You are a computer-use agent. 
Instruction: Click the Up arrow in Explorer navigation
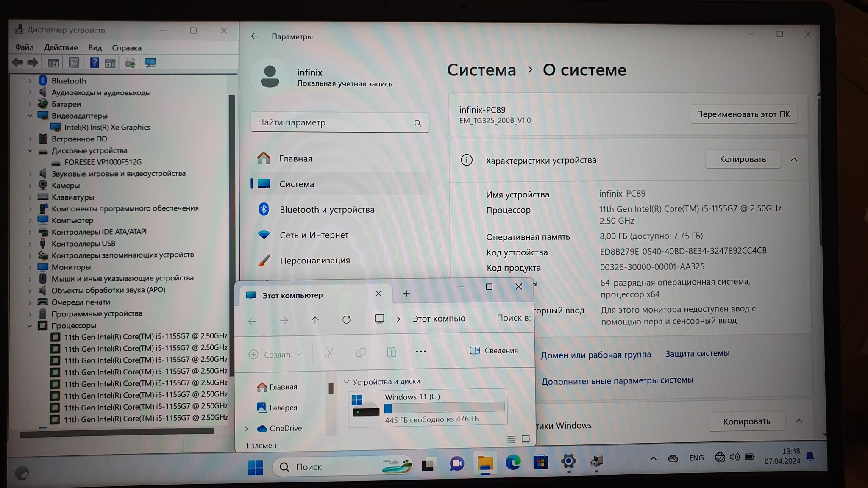click(x=315, y=320)
